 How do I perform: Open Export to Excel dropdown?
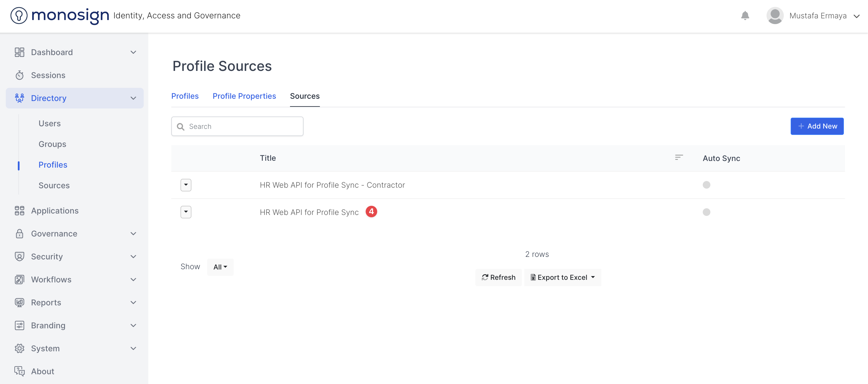click(562, 277)
